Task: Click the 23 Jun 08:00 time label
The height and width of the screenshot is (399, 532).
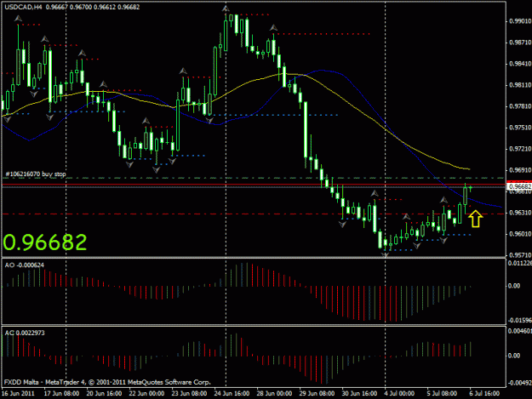Action: 189,394
